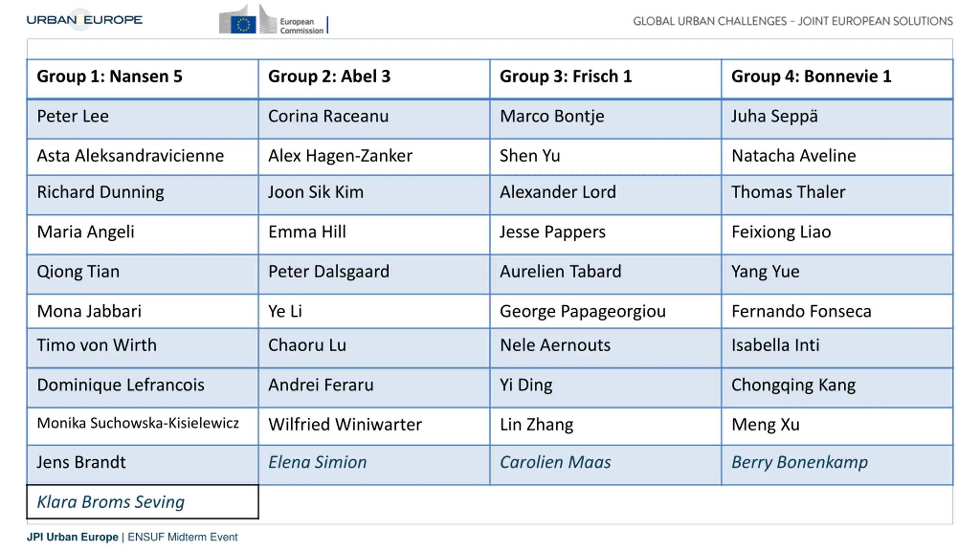The image size is (980, 551).
Task: Select the italic name Carolien Maas
Action: (x=555, y=462)
